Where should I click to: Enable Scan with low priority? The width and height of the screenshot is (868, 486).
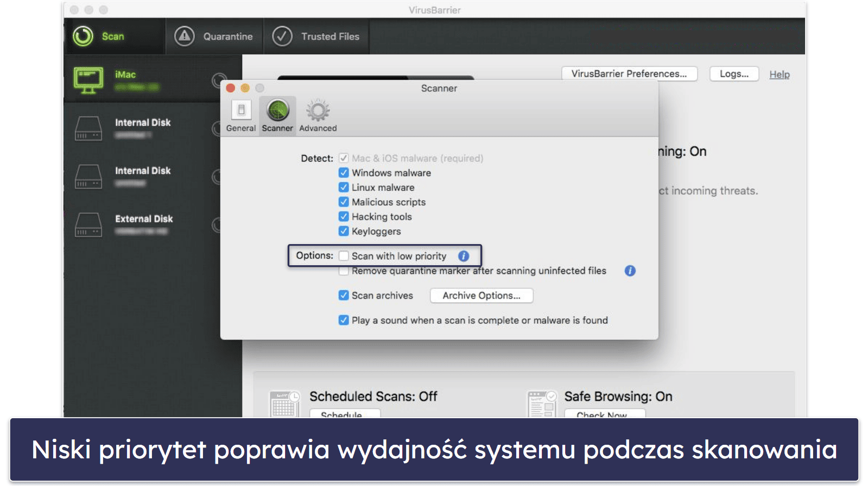pyautogui.click(x=344, y=256)
